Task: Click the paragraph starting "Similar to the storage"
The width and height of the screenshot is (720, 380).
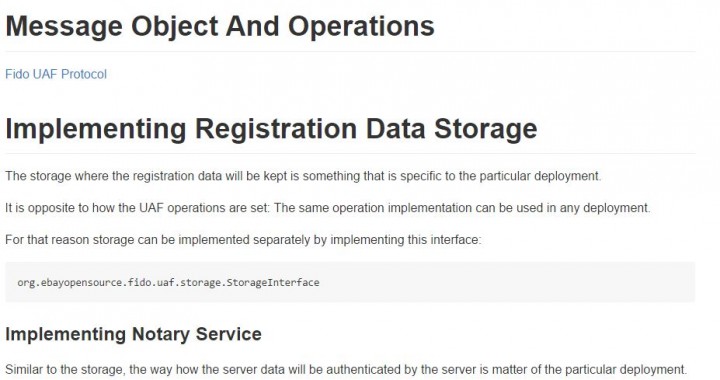Action: (x=346, y=369)
